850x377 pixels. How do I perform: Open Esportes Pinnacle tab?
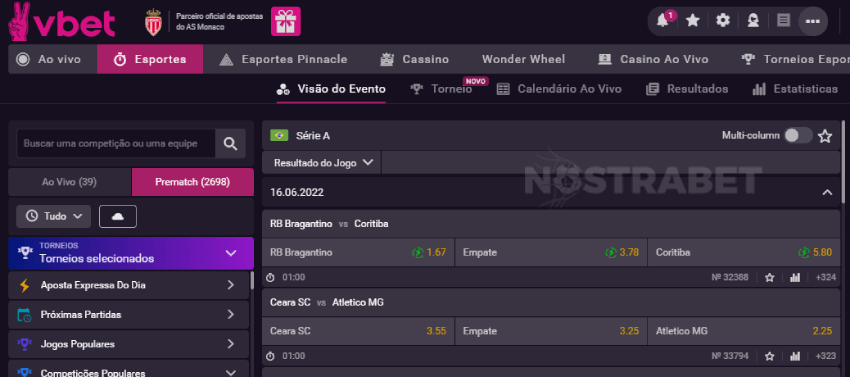283,59
